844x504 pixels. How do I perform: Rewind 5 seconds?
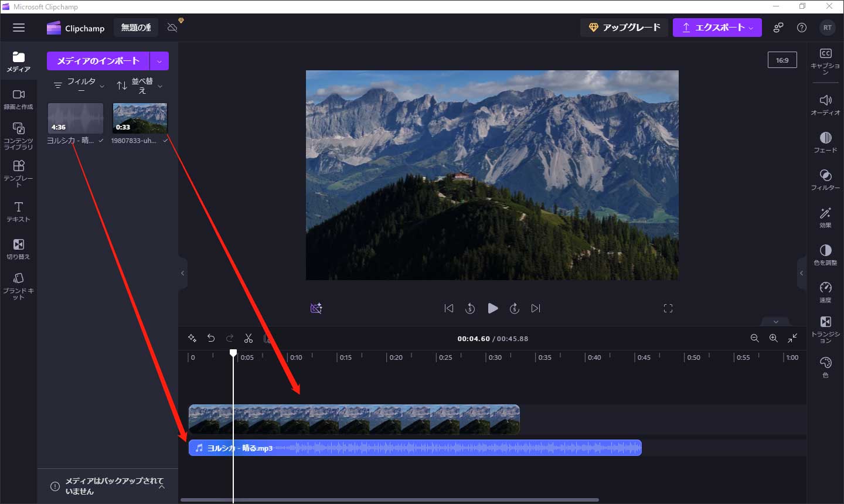click(470, 308)
